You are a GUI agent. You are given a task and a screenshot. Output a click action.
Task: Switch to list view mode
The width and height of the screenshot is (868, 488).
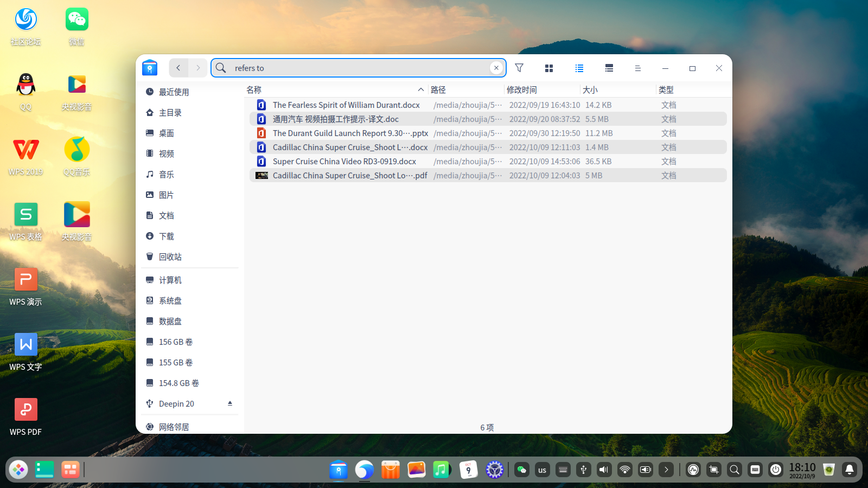pyautogui.click(x=579, y=68)
